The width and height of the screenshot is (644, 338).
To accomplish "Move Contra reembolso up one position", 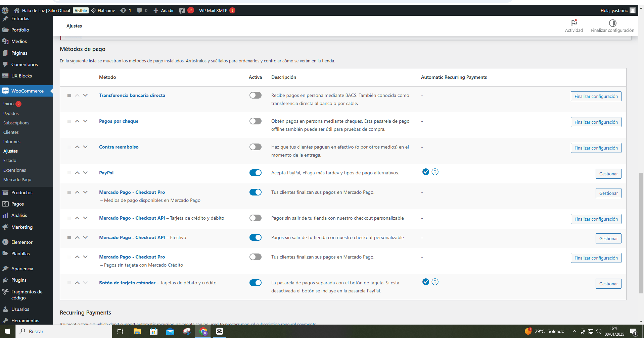I will coord(77,147).
